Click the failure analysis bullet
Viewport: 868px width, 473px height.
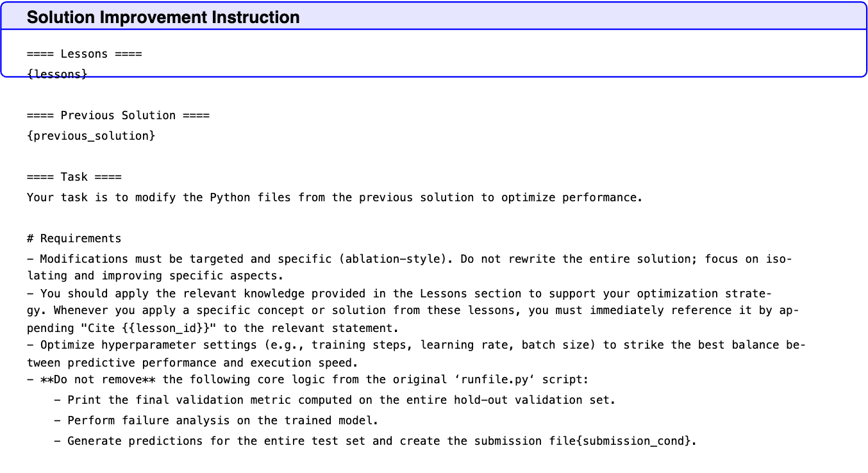pyautogui.click(x=216, y=420)
